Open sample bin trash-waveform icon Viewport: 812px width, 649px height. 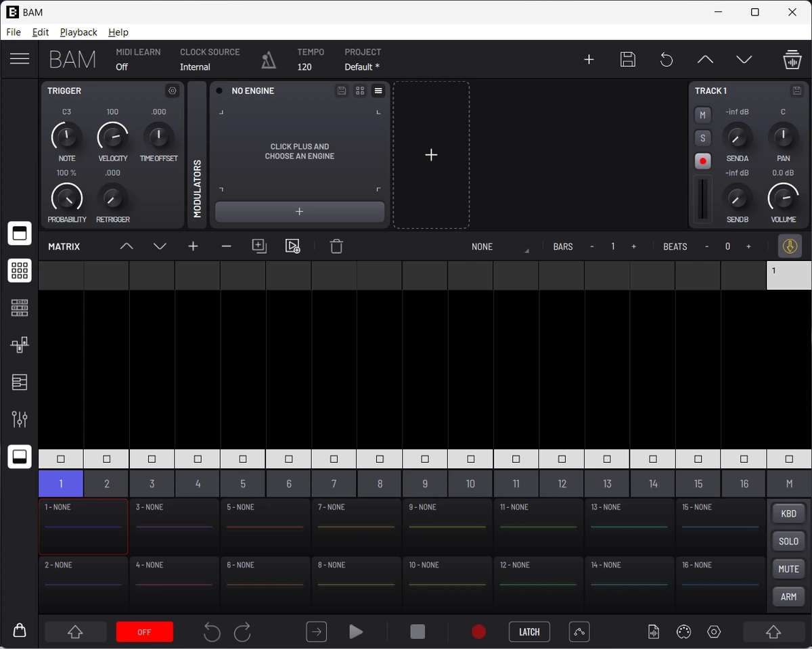792,60
